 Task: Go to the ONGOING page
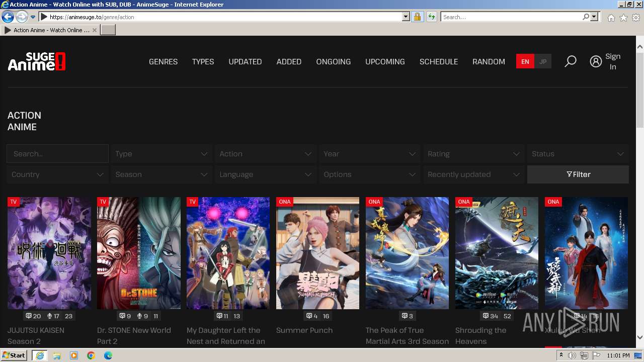pyautogui.click(x=333, y=62)
